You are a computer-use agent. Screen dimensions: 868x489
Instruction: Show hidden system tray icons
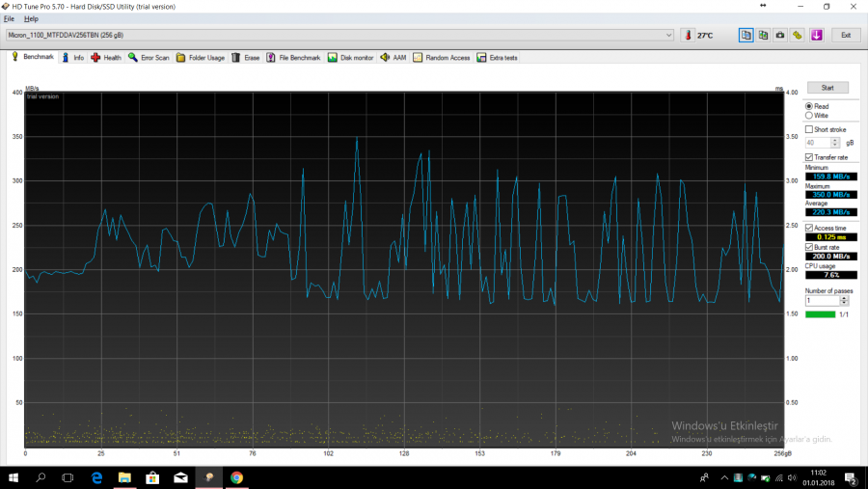coord(724,477)
